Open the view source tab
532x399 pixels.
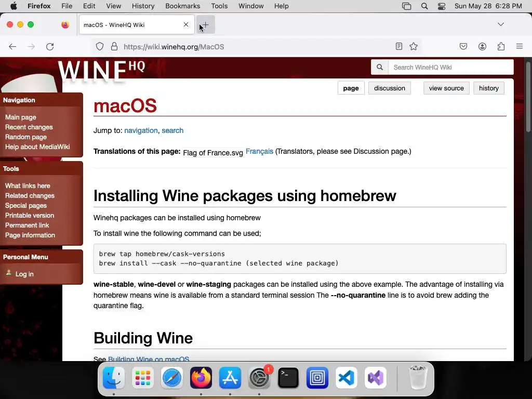click(x=446, y=88)
